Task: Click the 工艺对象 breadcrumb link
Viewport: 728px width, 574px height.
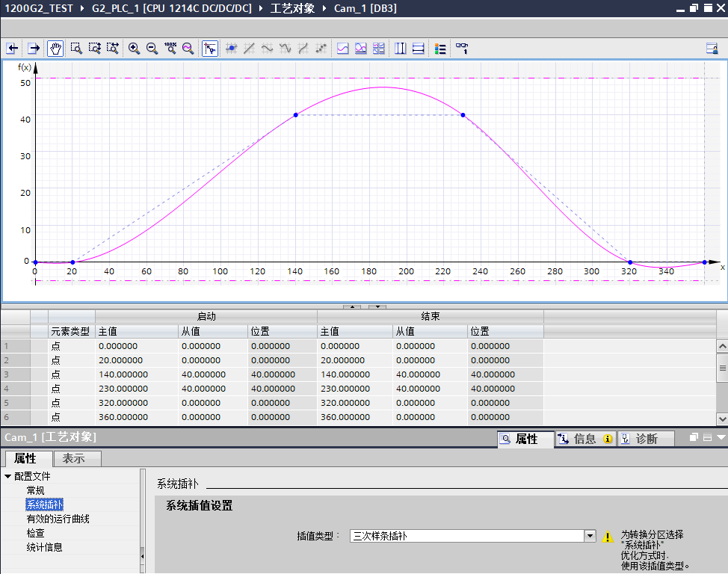Action: pos(292,8)
